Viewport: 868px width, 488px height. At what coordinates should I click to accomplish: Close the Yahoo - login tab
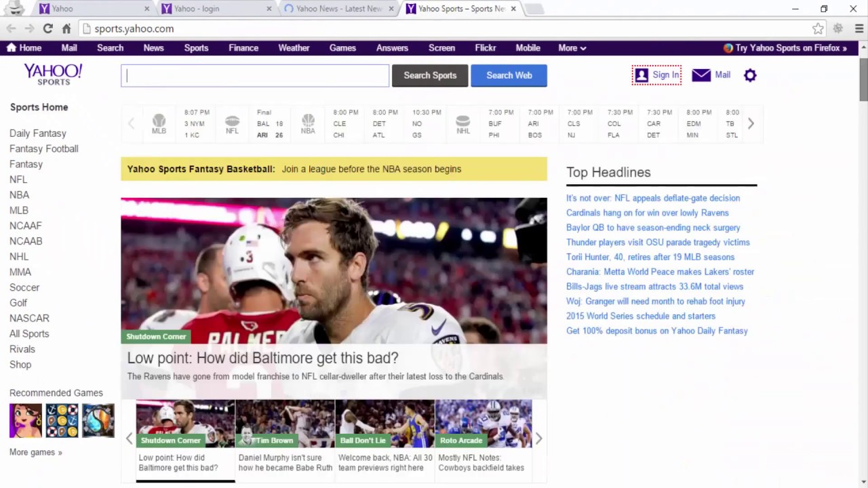[269, 9]
